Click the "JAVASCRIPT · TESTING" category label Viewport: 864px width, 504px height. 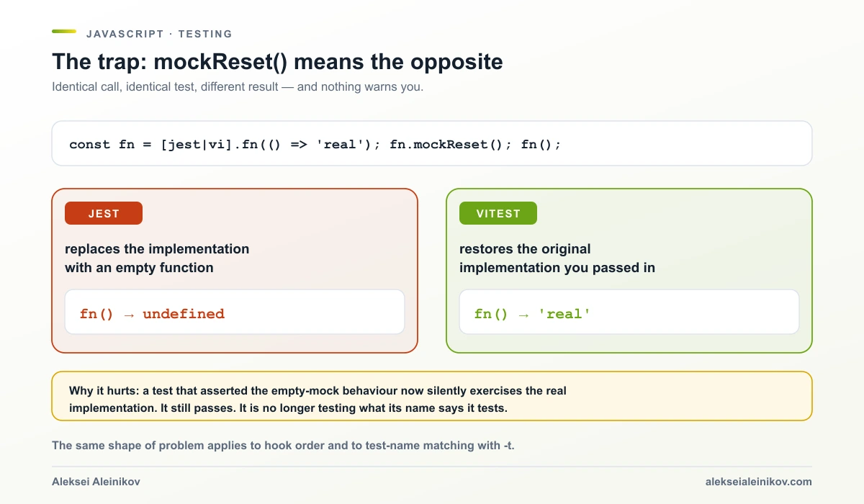159,34
